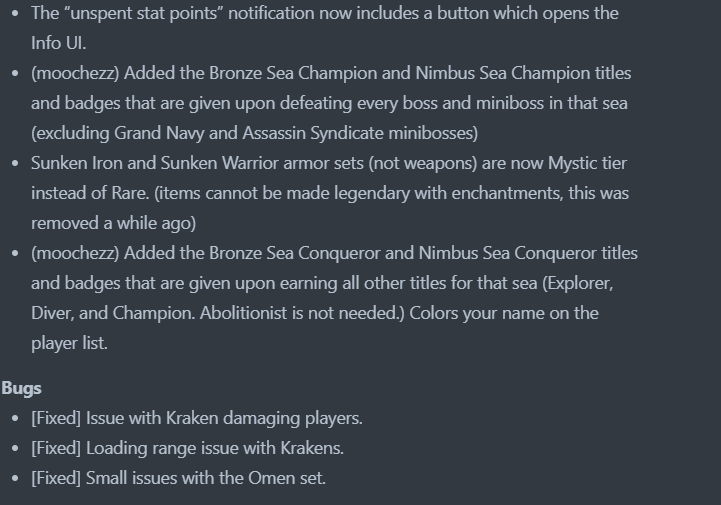Click the 'removed a while ago)' text
721x505 pixels.
114,223
